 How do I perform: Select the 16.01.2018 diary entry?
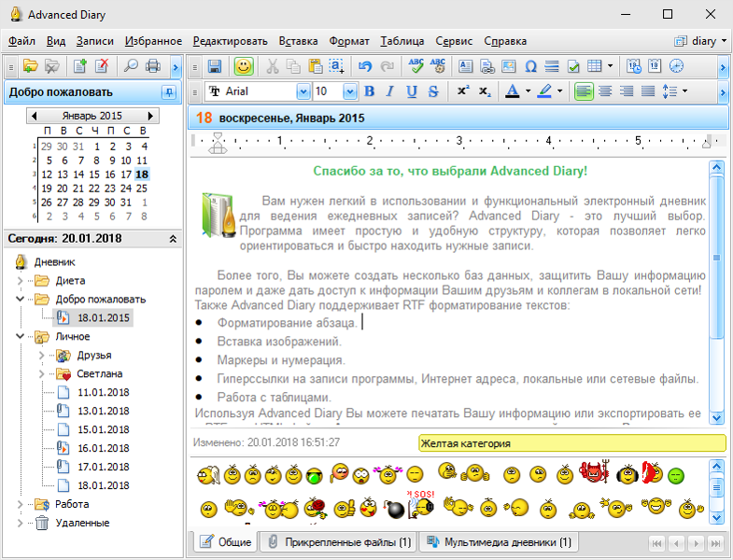pyautogui.click(x=103, y=448)
